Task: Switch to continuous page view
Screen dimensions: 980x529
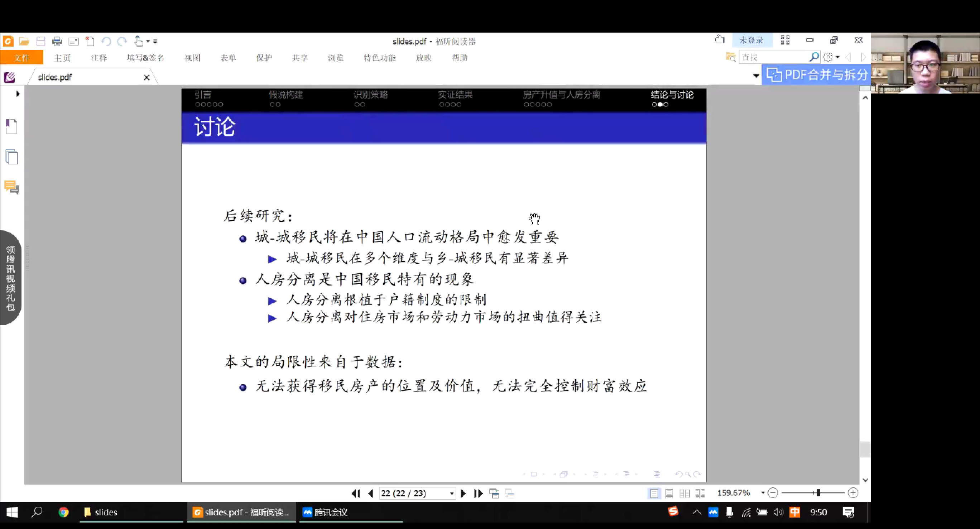Action: tap(669, 493)
